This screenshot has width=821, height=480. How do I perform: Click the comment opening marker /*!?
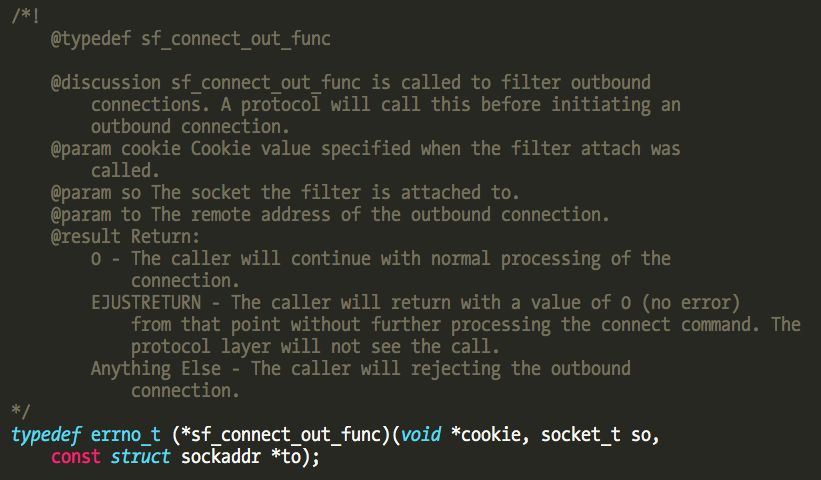25,17
